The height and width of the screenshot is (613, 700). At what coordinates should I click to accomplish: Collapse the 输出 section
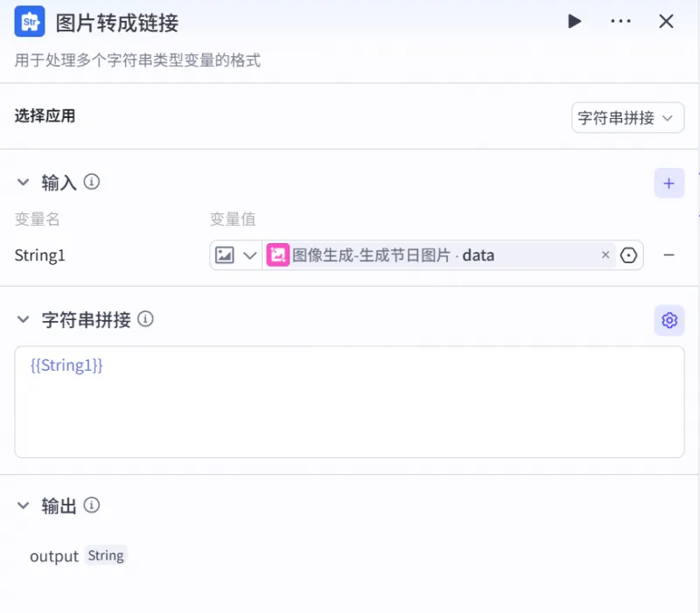pyautogui.click(x=23, y=505)
